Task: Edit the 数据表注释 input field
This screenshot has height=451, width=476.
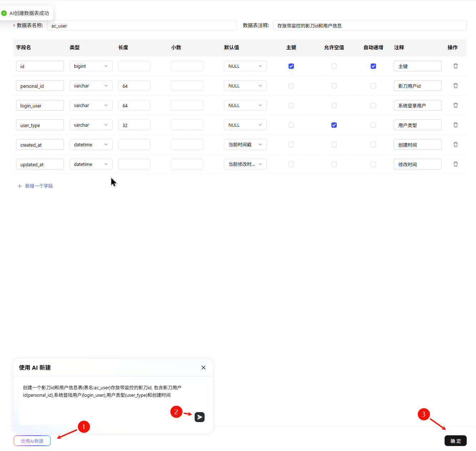Action: pos(370,25)
